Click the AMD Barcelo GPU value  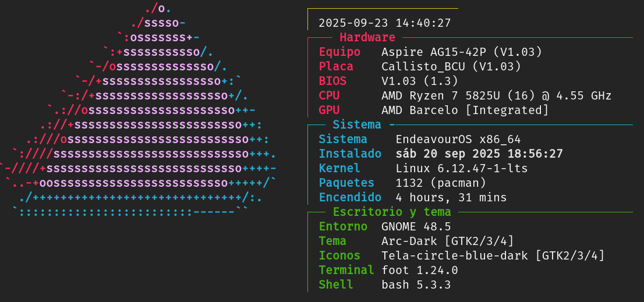[x=465, y=111]
